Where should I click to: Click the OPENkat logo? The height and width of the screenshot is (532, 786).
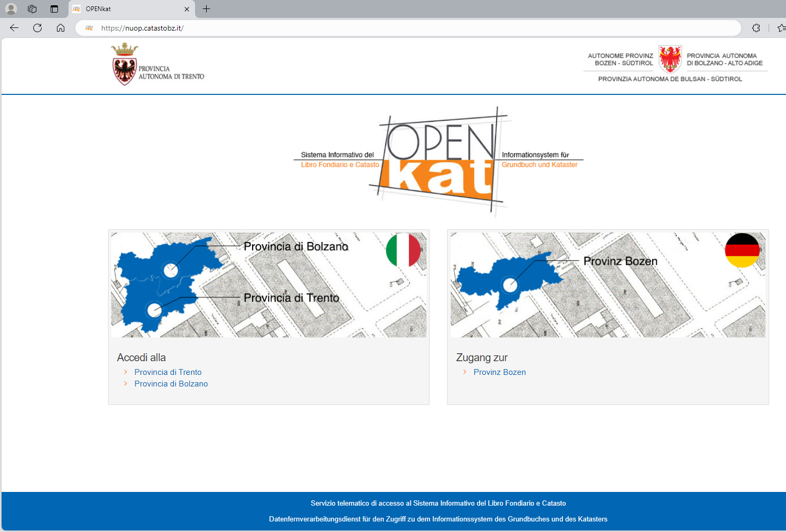click(x=439, y=161)
